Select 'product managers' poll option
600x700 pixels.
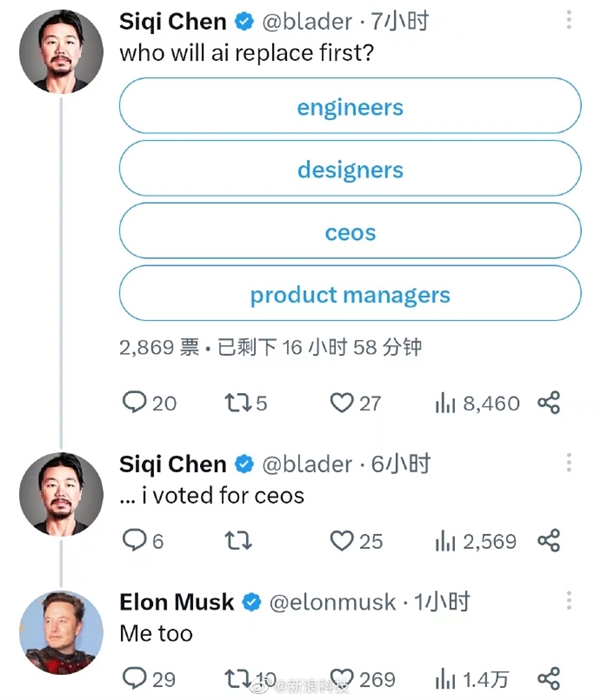[x=350, y=293]
